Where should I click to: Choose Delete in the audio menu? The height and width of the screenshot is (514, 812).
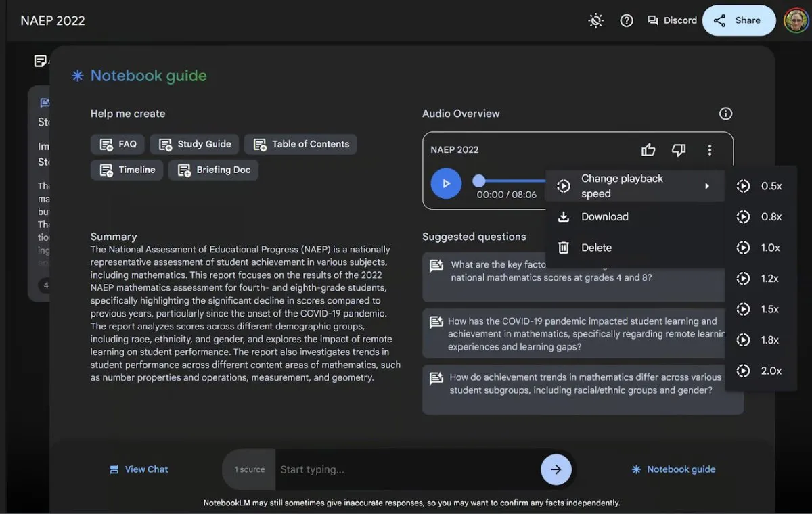[596, 248]
